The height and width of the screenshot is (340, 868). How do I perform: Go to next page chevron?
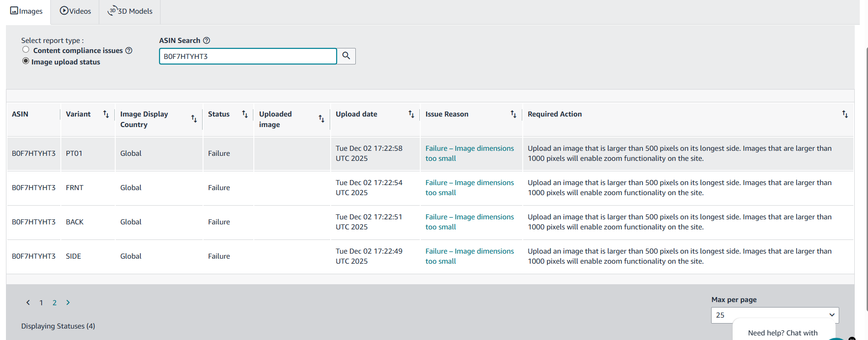tap(68, 303)
